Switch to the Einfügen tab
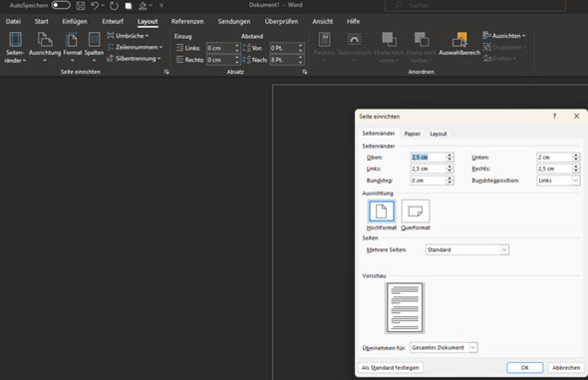Screen dimensions: 588x380 click(x=75, y=21)
